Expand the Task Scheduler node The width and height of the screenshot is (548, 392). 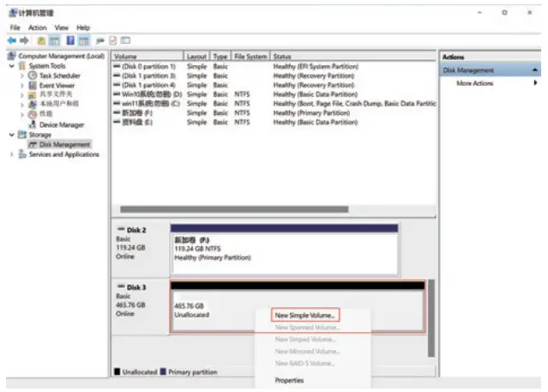tap(22, 75)
